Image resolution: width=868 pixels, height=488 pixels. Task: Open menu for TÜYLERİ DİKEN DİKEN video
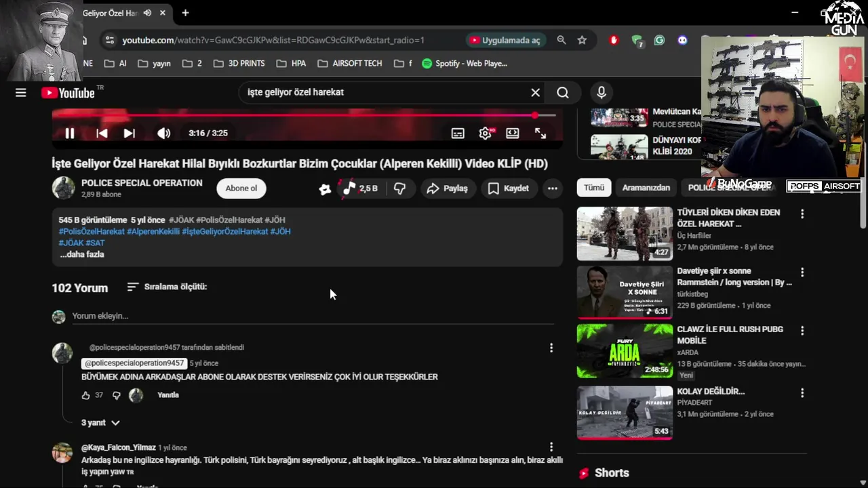click(802, 214)
